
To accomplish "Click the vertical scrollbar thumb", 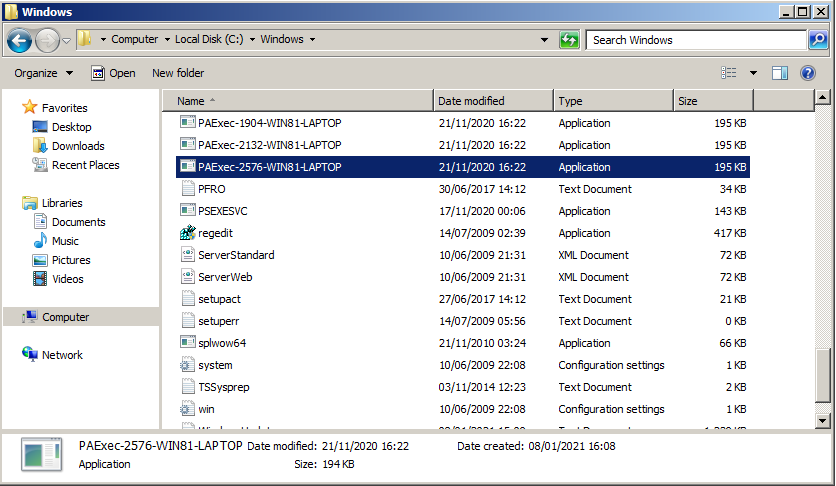I will [823, 376].
